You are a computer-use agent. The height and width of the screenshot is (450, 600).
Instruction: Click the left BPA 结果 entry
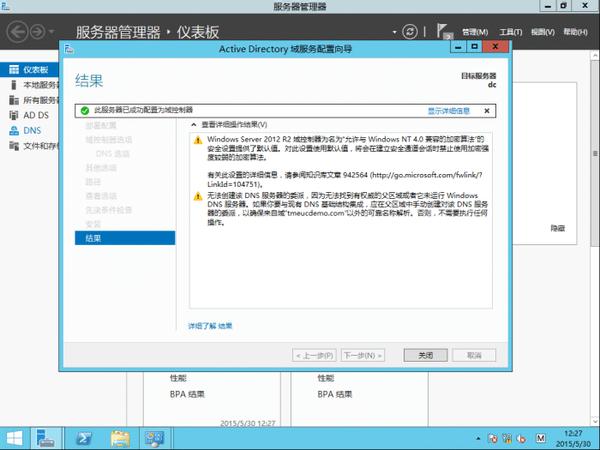(x=187, y=394)
